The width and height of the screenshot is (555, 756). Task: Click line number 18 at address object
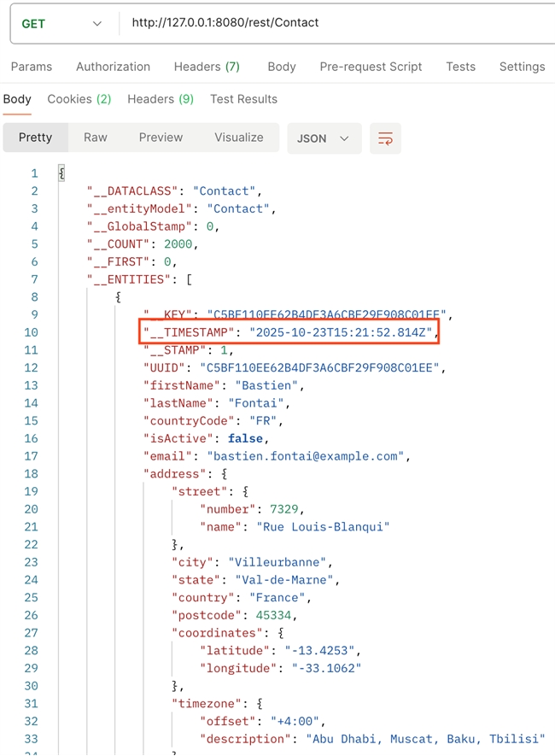[x=32, y=473]
